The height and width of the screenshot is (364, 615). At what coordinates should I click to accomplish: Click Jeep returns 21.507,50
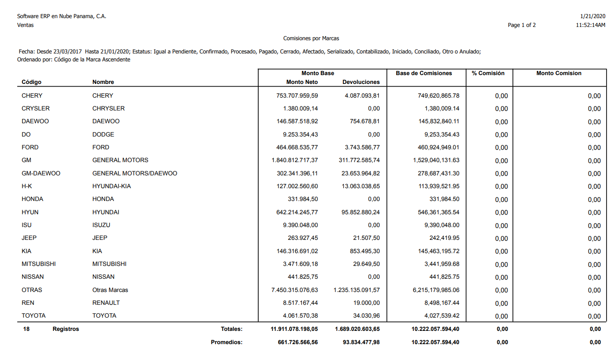point(367,238)
